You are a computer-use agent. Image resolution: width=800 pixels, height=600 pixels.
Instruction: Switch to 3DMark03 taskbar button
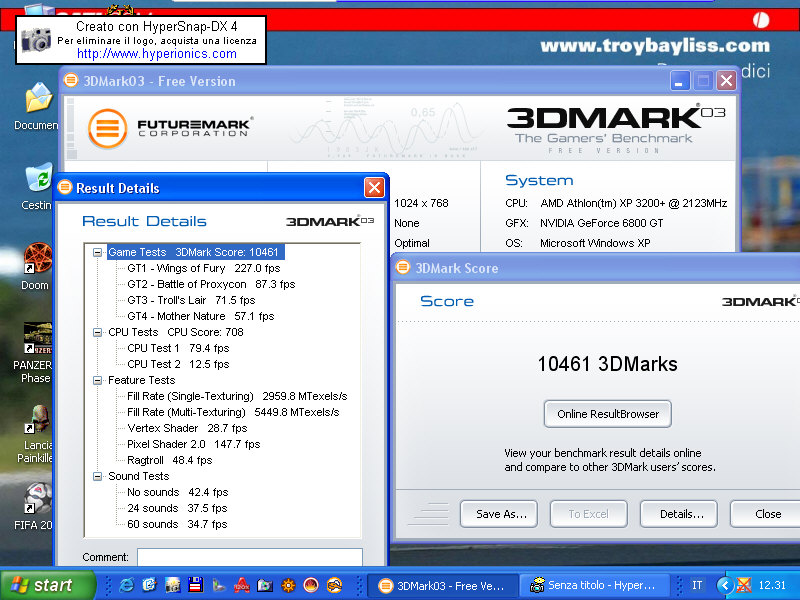pos(442,585)
